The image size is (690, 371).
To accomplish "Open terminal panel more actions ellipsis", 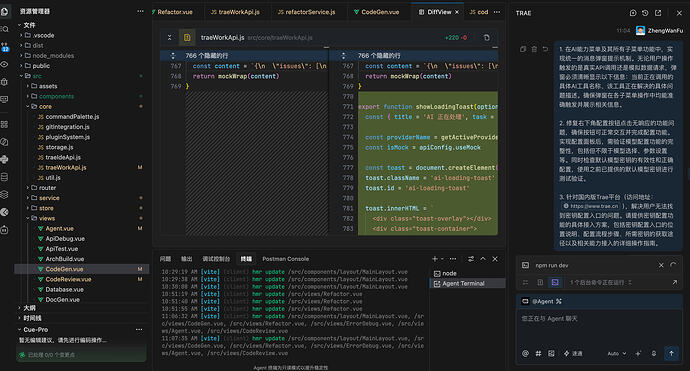I will [453, 259].
